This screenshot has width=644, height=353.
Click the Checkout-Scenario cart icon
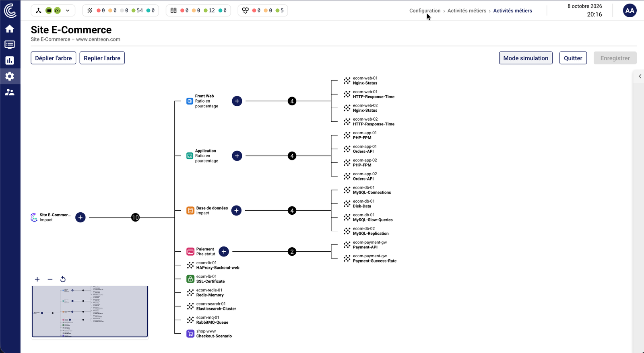(x=190, y=334)
